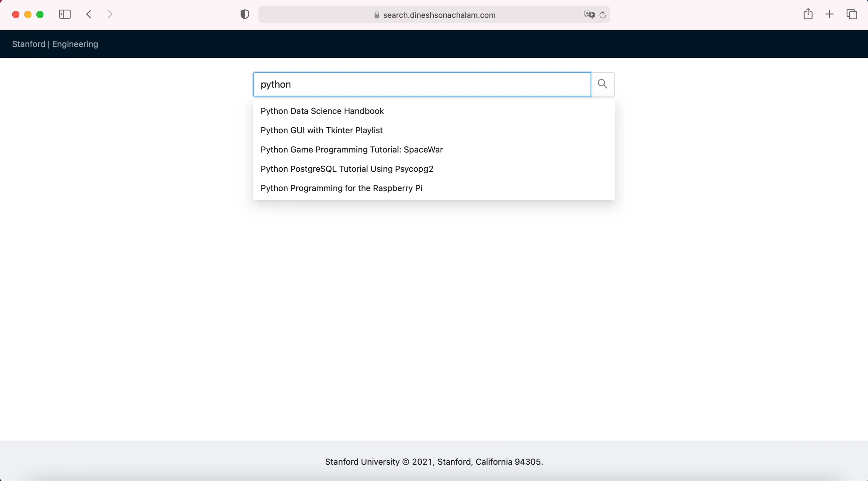Click the translate page icon
The image size is (868, 481).
click(x=589, y=15)
